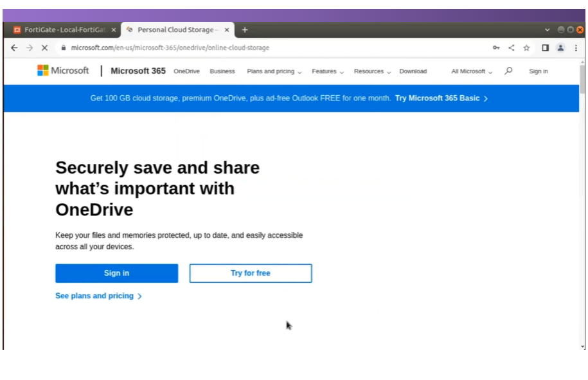Viewport: 588px width, 380px height.
Task: Click the Microsoft logo
Action: pyautogui.click(x=63, y=71)
